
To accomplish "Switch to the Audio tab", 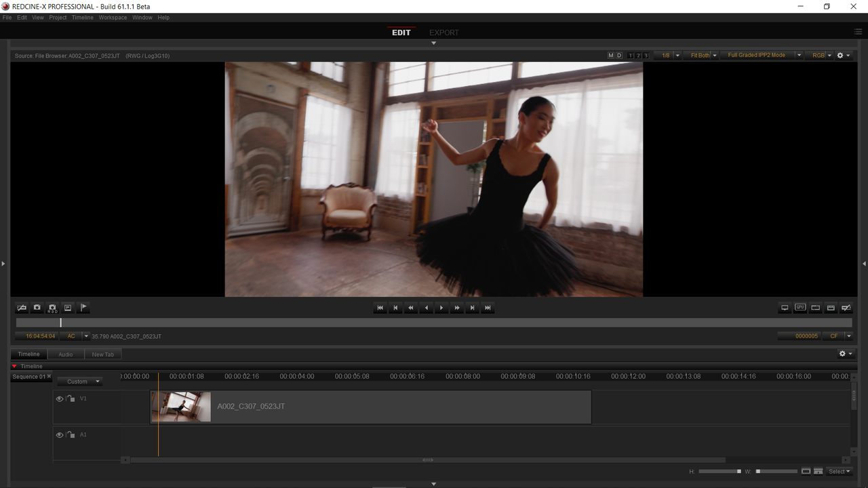I will click(66, 354).
